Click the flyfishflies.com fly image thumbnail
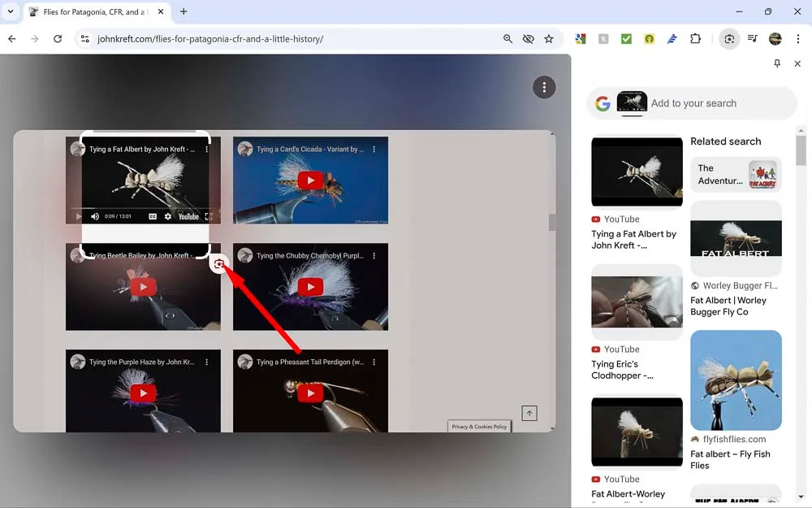Viewport: 812px width, 508px height. 736,380
